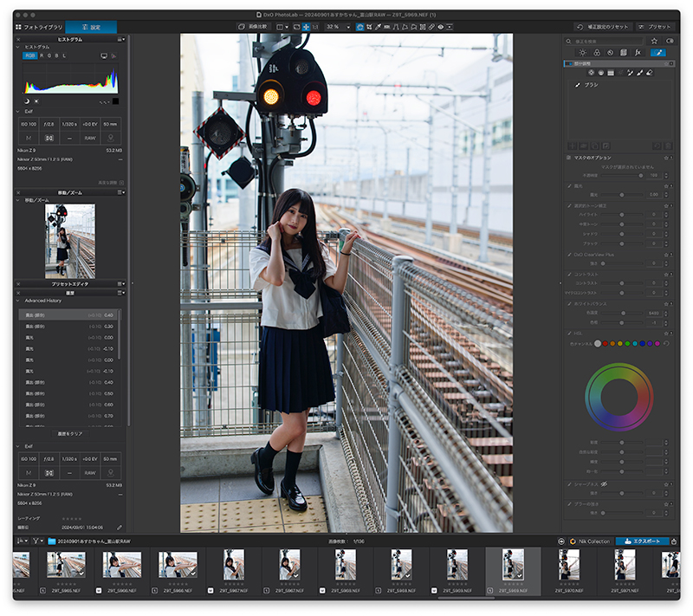Collapse the Exif section under the histogram
Screen dimensions: 693x616
tap(18, 112)
